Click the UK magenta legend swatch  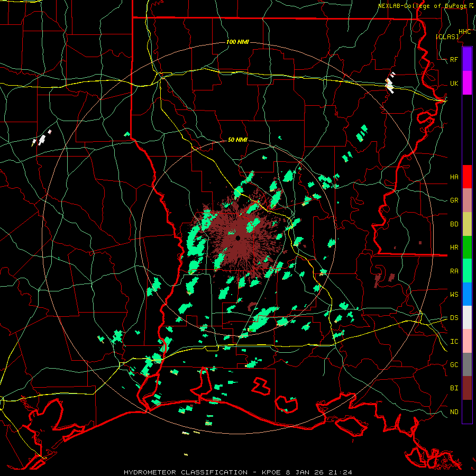click(x=467, y=83)
